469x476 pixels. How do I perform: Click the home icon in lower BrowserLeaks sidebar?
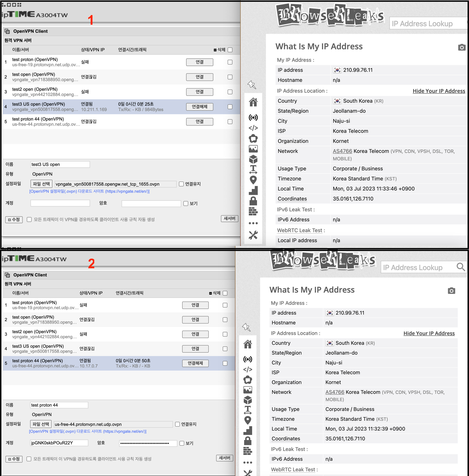248,344
